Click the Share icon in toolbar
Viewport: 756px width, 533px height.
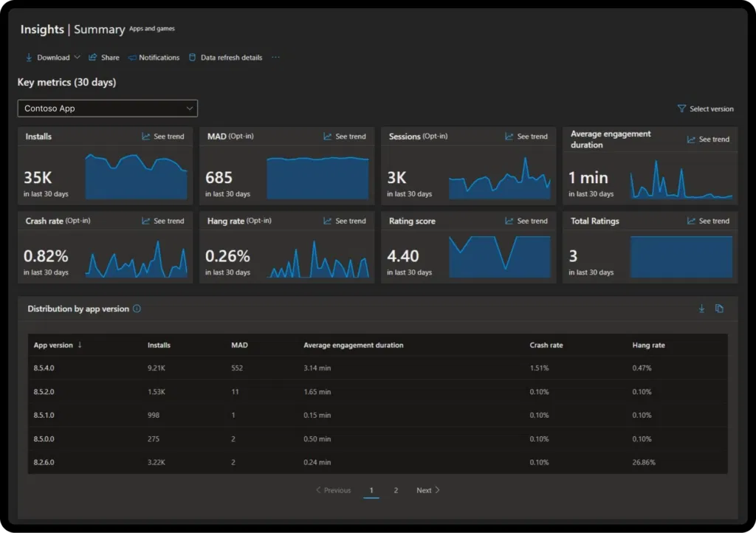click(x=93, y=58)
